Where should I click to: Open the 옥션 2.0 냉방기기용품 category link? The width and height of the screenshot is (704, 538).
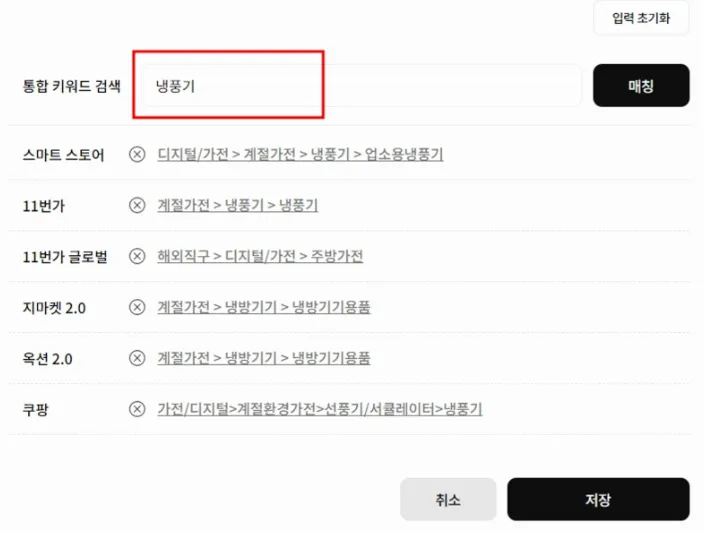click(264, 358)
